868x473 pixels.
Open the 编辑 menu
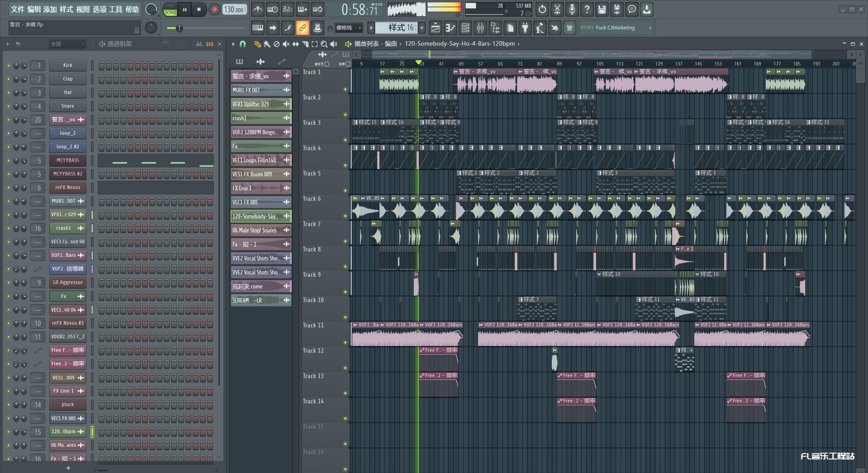point(34,9)
